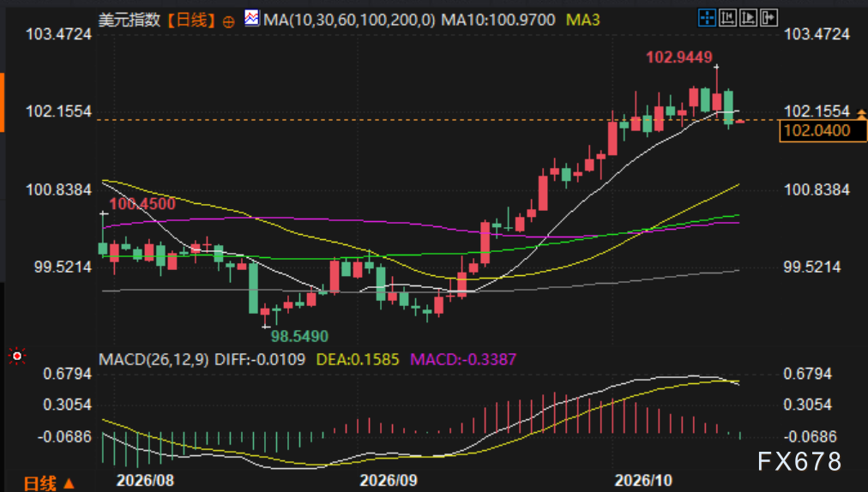Click the 100.4500 red price label
868x492 pixels.
click(x=142, y=204)
